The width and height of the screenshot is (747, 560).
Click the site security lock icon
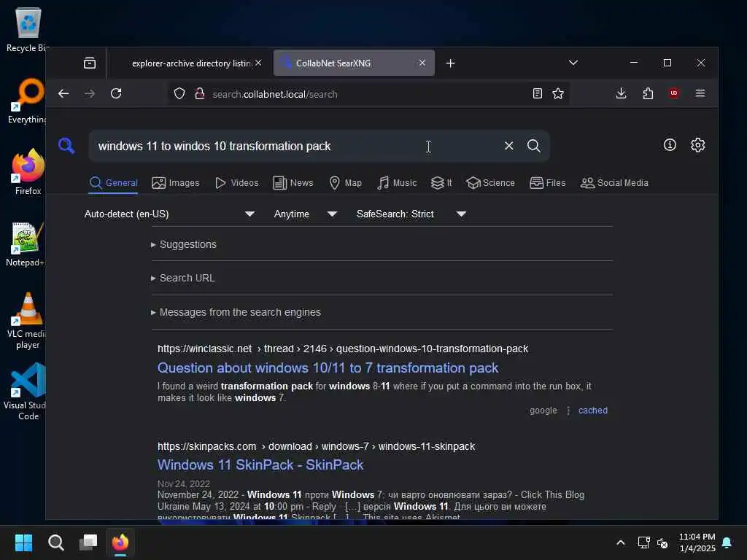click(200, 94)
